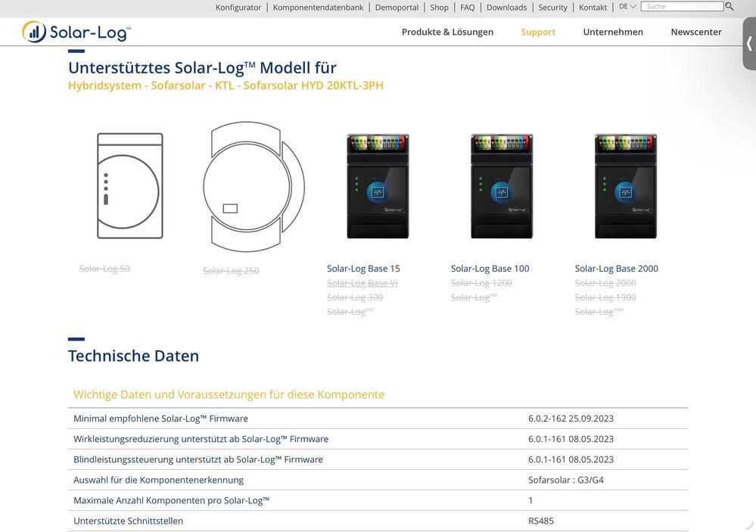Select the Solar-Log Base 15 device image
This screenshot has height=532, width=756.
tap(378, 186)
